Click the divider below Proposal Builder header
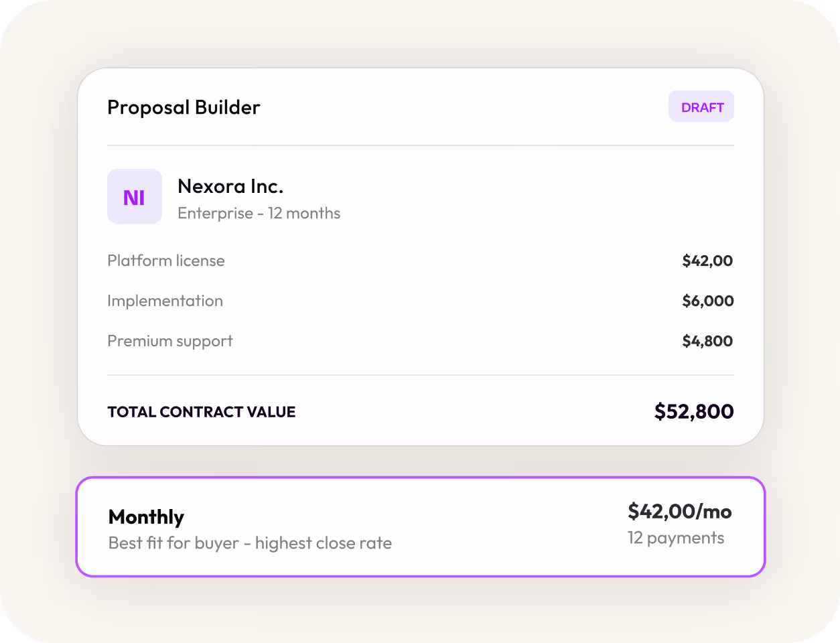Image resolution: width=840 pixels, height=643 pixels. point(421,145)
